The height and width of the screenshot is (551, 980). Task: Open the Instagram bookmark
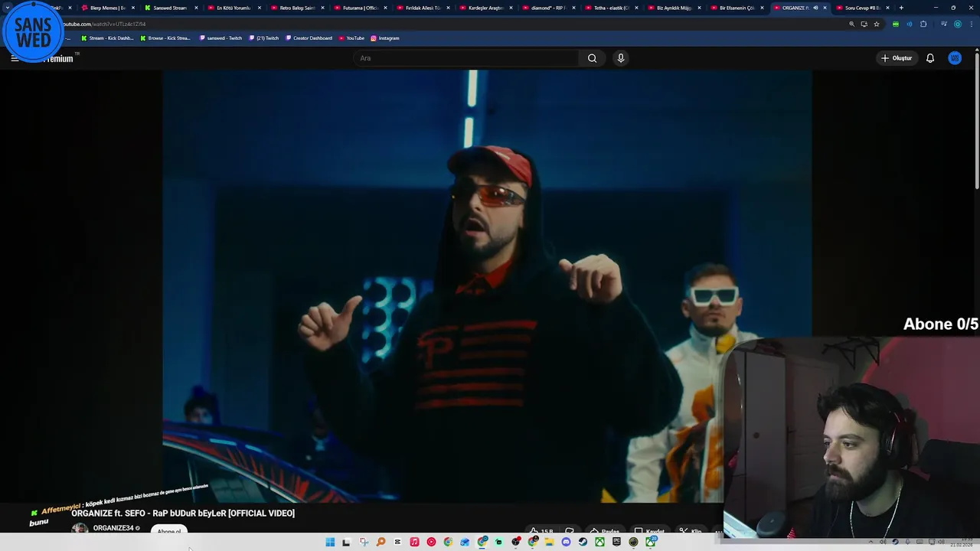384,37
